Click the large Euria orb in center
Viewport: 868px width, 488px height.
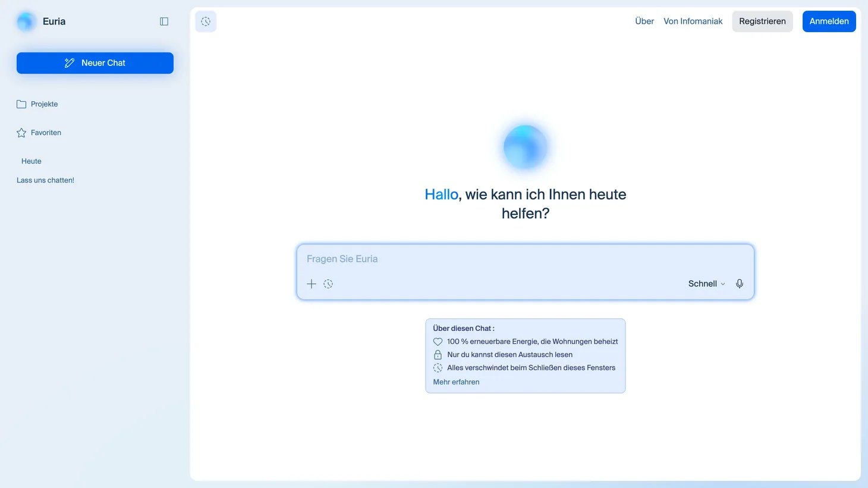coord(525,147)
